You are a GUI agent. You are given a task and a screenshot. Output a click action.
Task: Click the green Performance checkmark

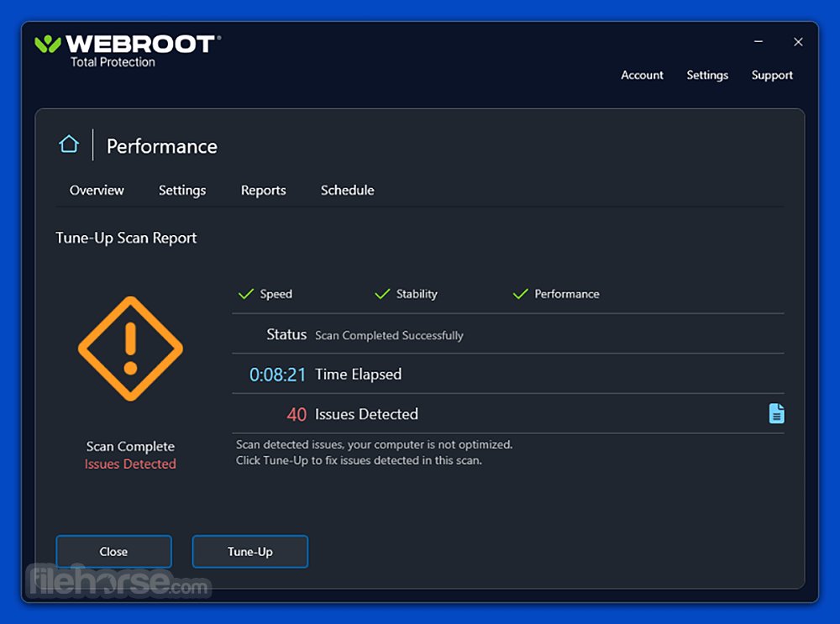point(520,293)
